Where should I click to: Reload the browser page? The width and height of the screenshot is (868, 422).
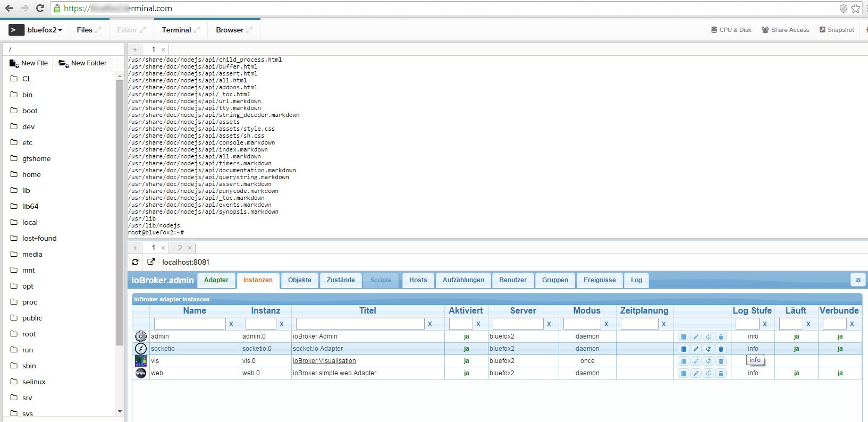point(40,9)
